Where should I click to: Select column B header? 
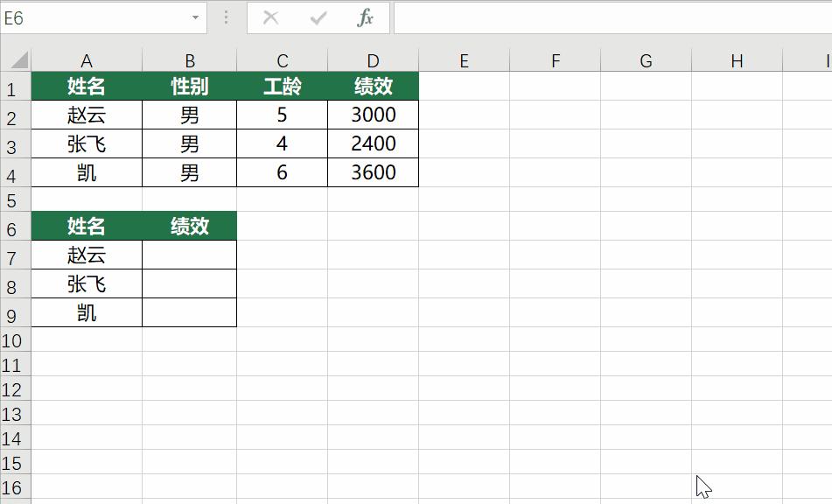point(190,60)
